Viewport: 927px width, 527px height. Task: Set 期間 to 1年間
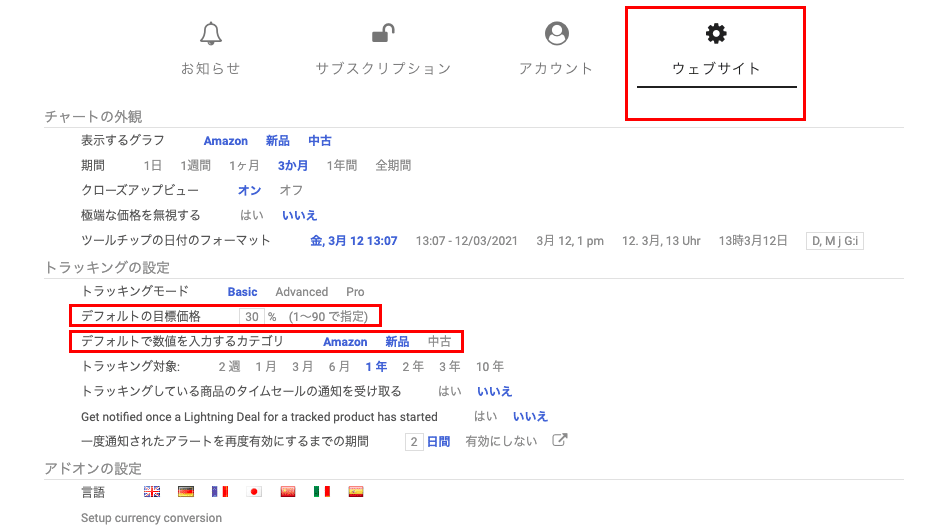(x=342, y=166)
